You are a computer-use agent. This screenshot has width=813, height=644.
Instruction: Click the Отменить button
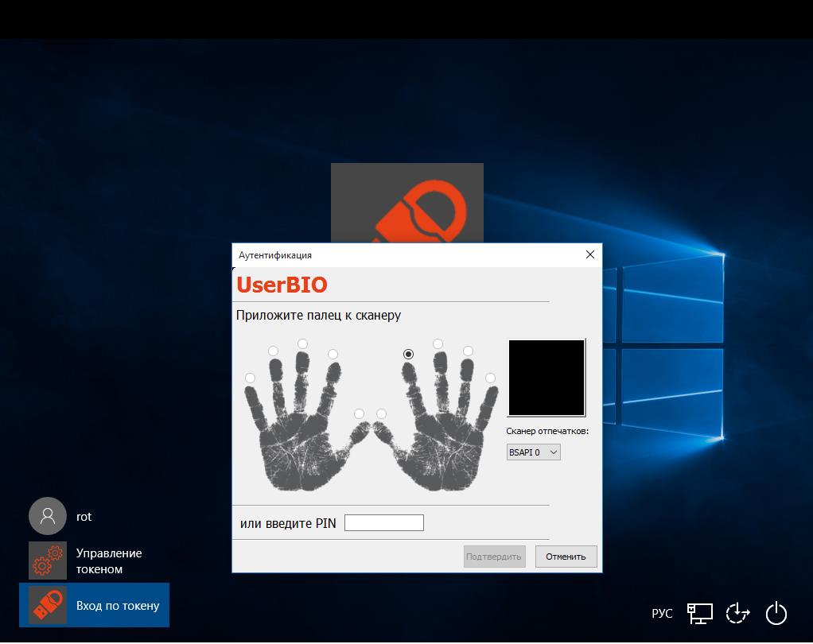tap(566, 557)
